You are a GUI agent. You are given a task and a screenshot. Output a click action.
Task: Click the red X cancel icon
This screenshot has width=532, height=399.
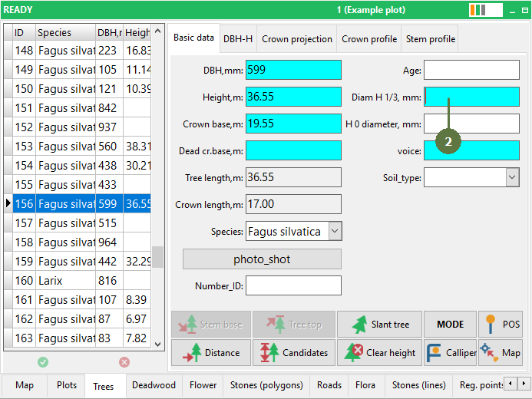[x=124, y=362]
